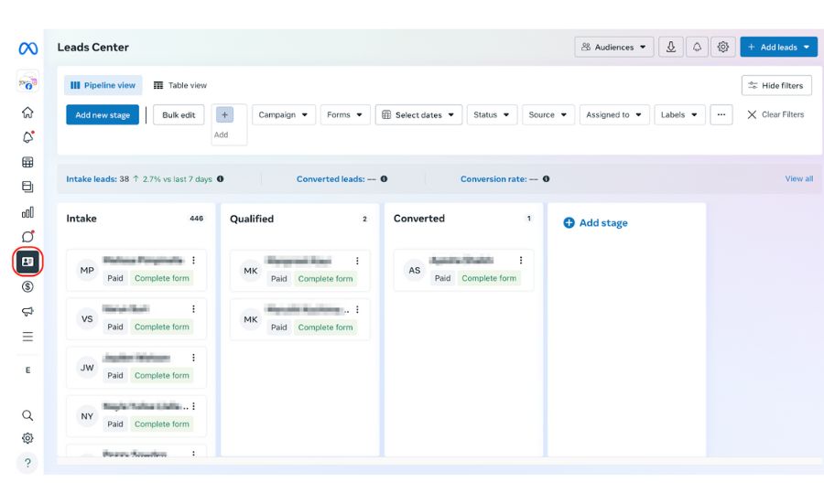Open the Content icon in sidebar
824x504 pixels.
coord(27,187)
